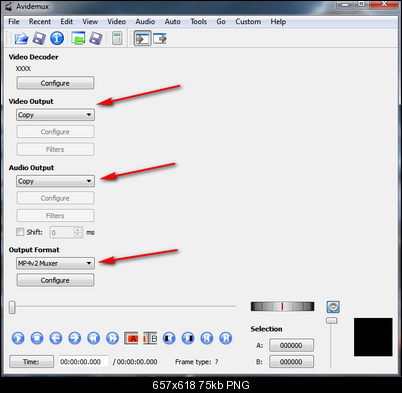Click the Selection B: 000000 button

[291, 362]
